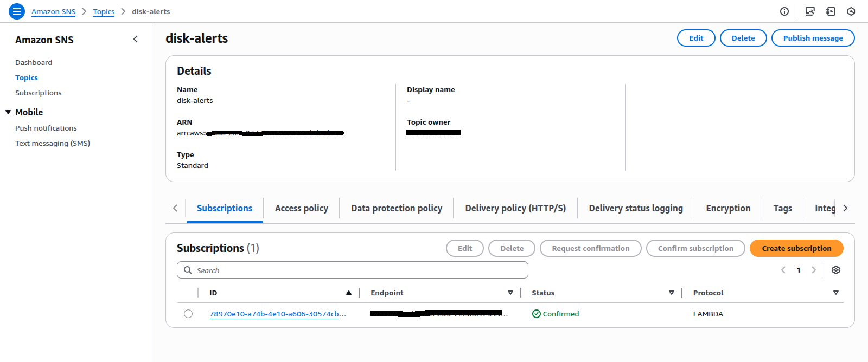Go to previous page of subscriptions
Viewport: 868px width, 362px height.
(783, 270)
